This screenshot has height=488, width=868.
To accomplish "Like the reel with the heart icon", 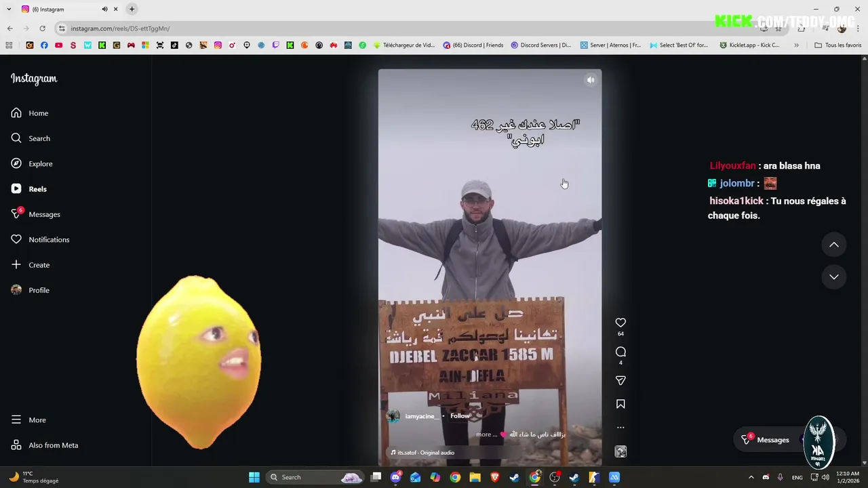I will (x=620, y=323).
